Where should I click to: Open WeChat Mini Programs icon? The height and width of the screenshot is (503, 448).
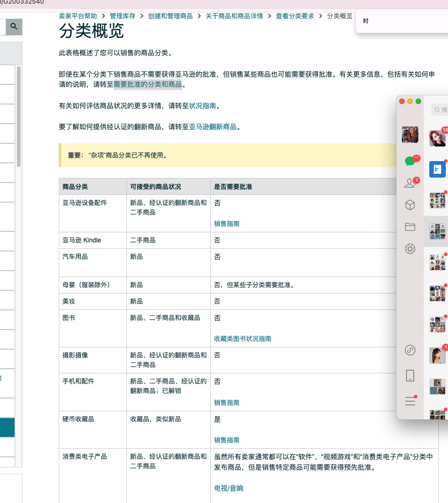pos(410,350)
